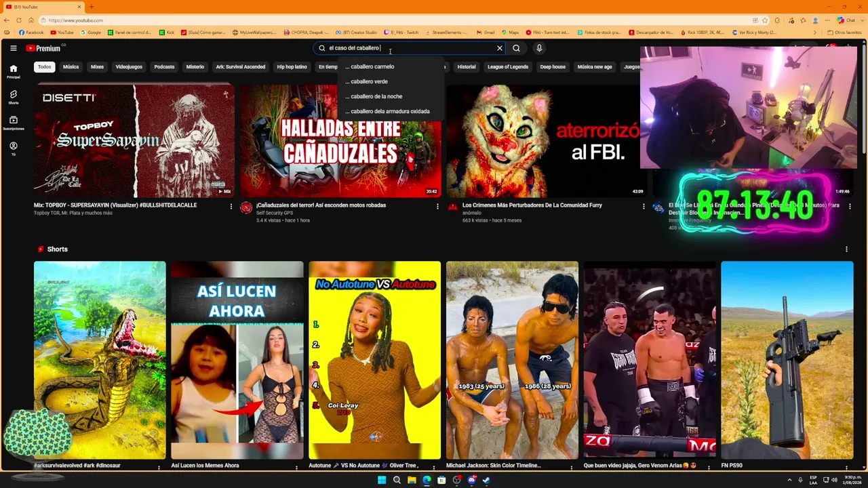
Task: Open the TOPBOY SuperSayayin mix thumbnail
Action: pyautogui.click(x=134, y=140)
